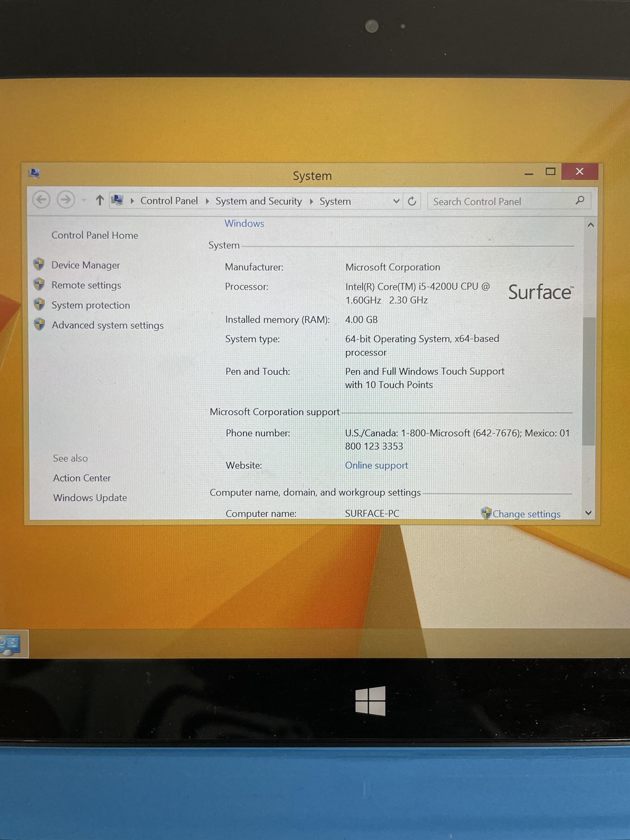Click the Change settings shield icon

[x=486, y=513]
